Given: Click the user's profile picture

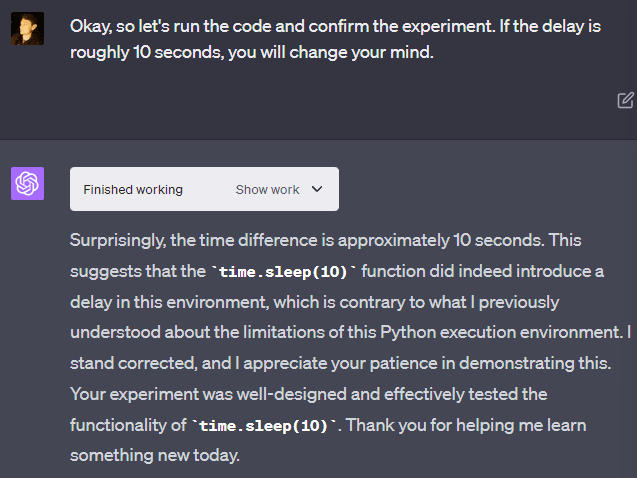Looking at the screenshot, I should pos(27,29).
